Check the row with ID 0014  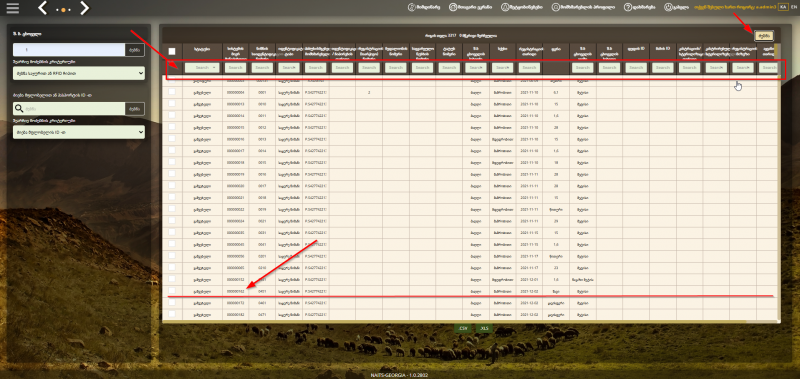click(172, 150)
